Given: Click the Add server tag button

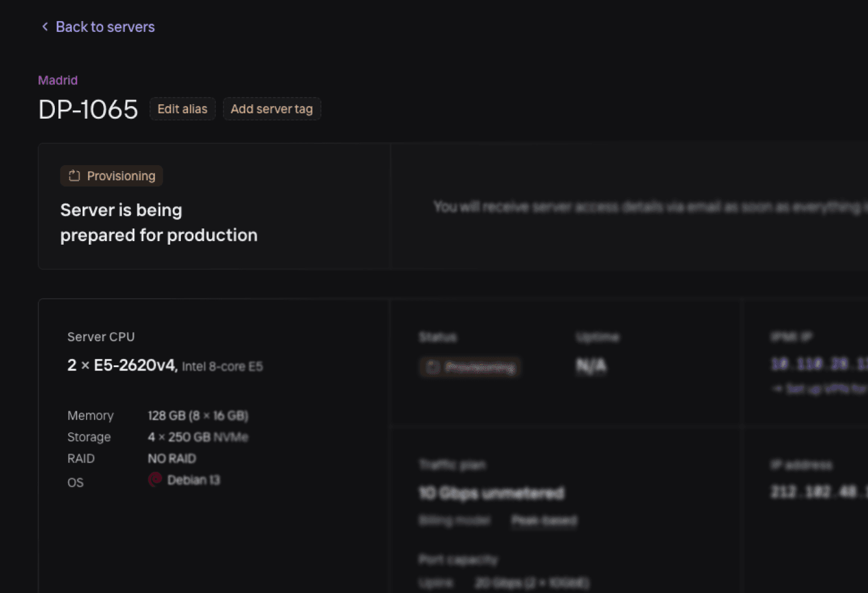Looking at the screenshot, I should coord(271,109).
